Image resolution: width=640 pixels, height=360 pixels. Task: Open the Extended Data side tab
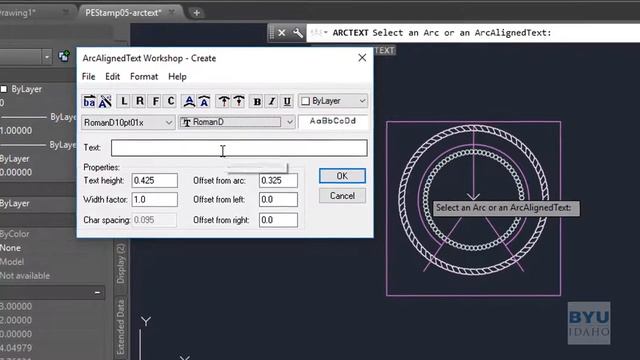tap(121, 327)
